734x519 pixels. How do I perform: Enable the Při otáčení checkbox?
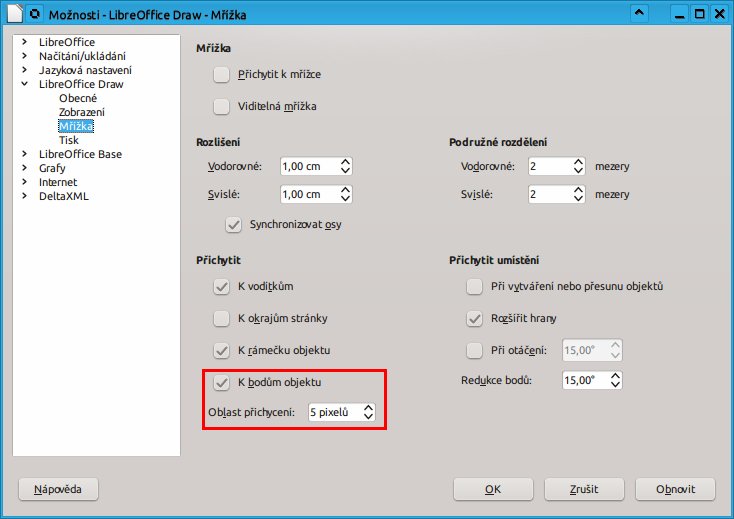pyautogui.click(x=474, y=350)
